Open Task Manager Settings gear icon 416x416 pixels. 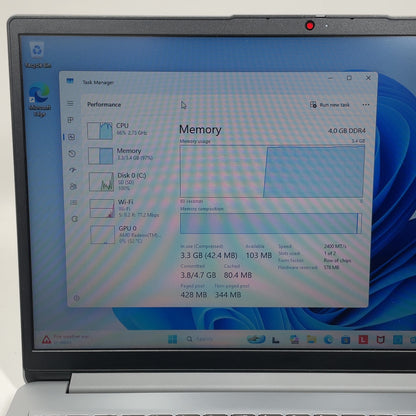[x=77, y=298]
